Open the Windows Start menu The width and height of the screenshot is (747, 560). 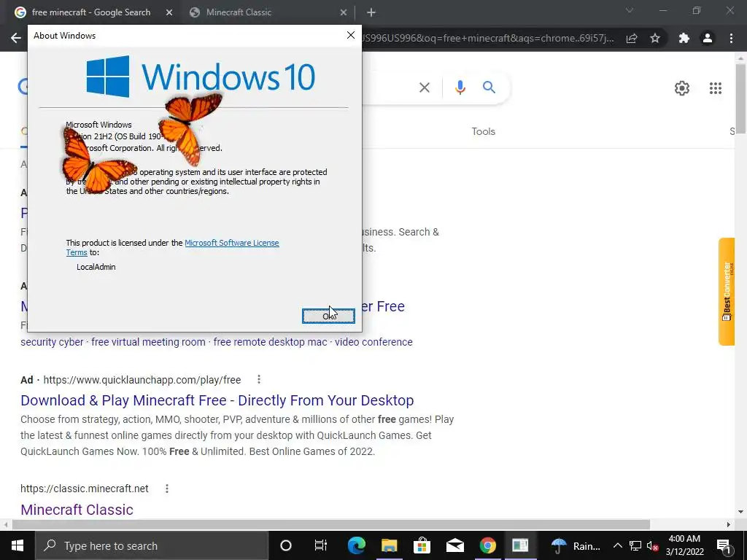coord(18,545)
